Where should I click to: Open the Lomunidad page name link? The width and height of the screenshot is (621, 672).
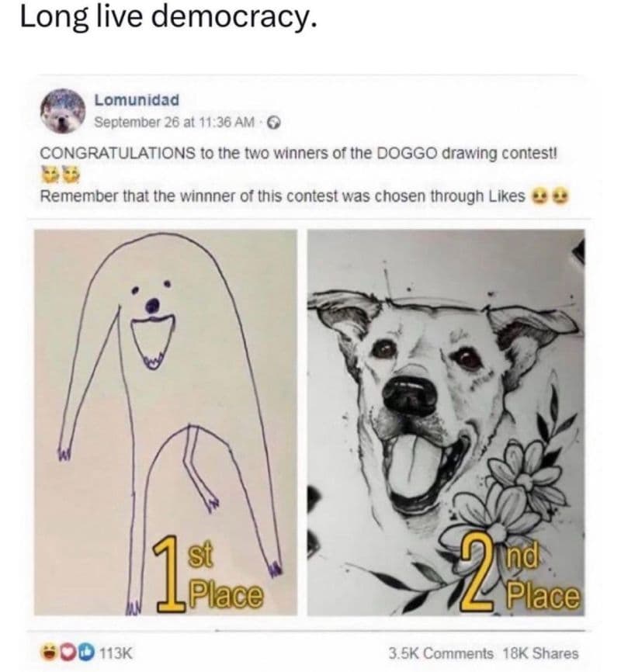137,100
